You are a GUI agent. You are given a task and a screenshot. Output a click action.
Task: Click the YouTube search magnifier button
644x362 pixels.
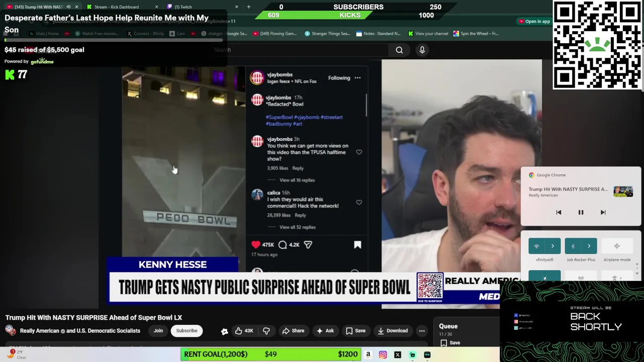(399, 50)
